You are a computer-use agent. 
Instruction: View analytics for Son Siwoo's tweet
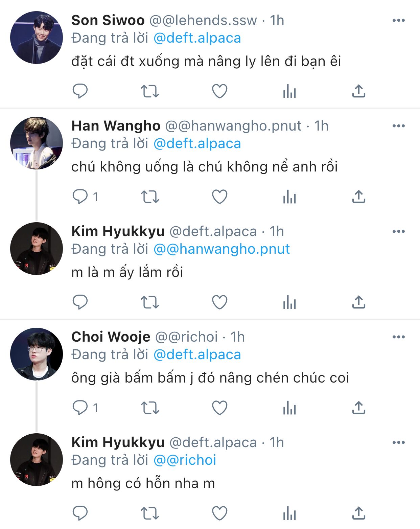pos(289,91)
